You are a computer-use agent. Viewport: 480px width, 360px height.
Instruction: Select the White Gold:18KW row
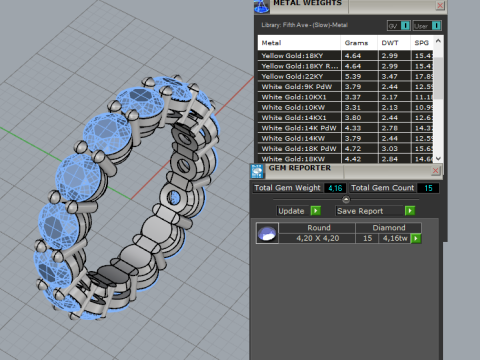(x=345, y=159)
